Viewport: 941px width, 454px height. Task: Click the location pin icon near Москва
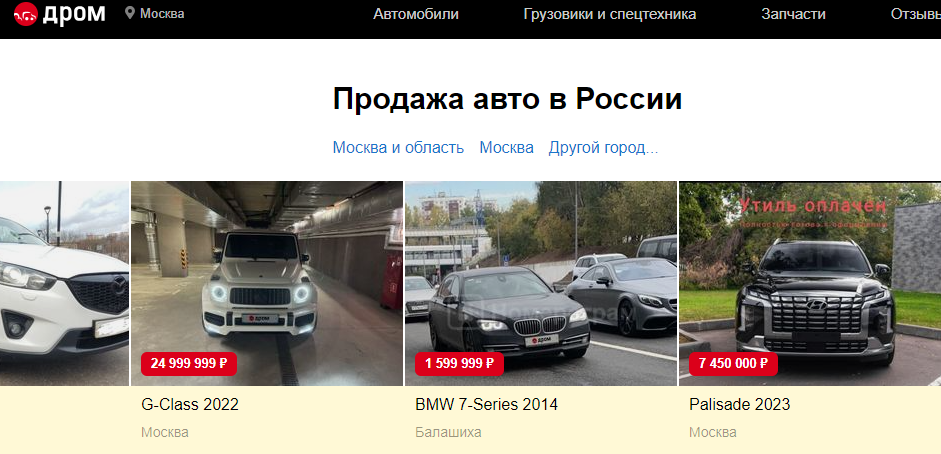[130, 13]
